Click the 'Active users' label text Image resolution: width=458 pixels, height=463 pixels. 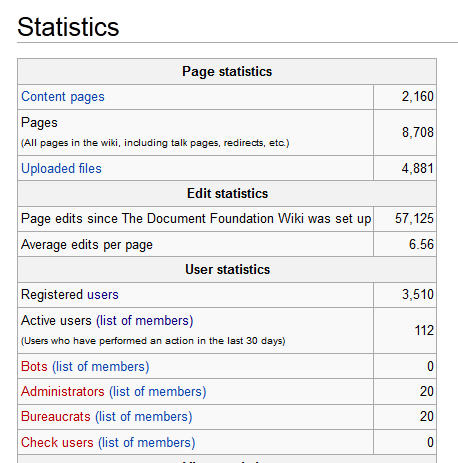[56, 321]
